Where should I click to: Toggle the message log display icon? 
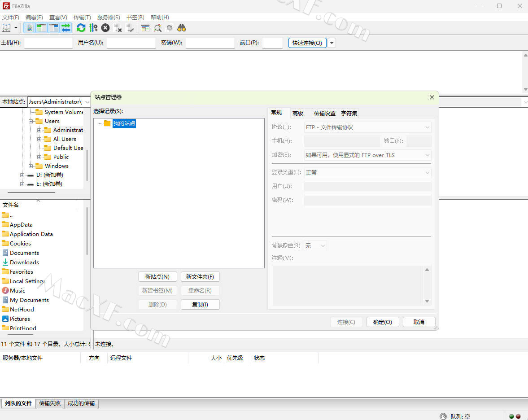click(29, 28)
